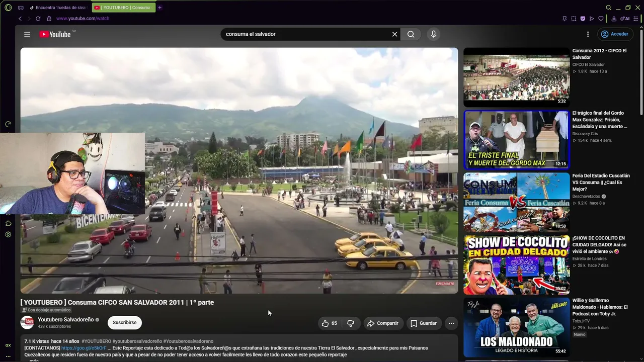Open the YouTube hamburger guide menu
Screen dimensions: 644x362
[27, 34]
